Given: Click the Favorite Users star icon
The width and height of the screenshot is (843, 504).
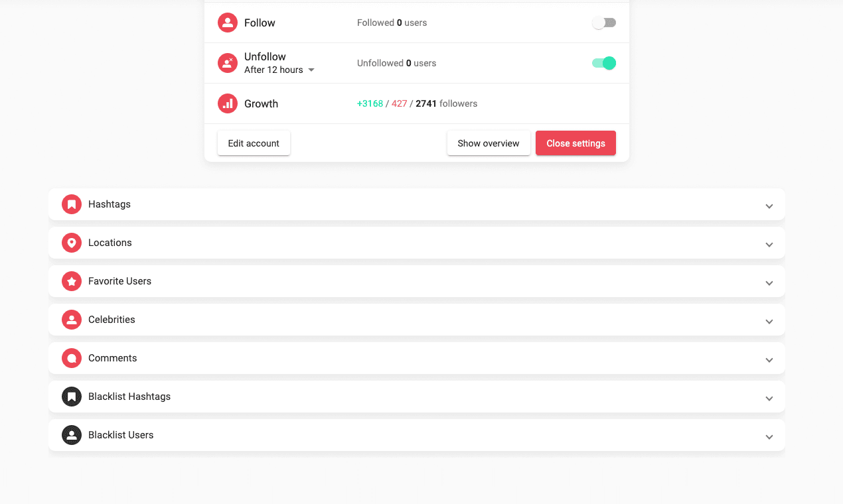Looking at the screenshot, I should coord(72,281).
